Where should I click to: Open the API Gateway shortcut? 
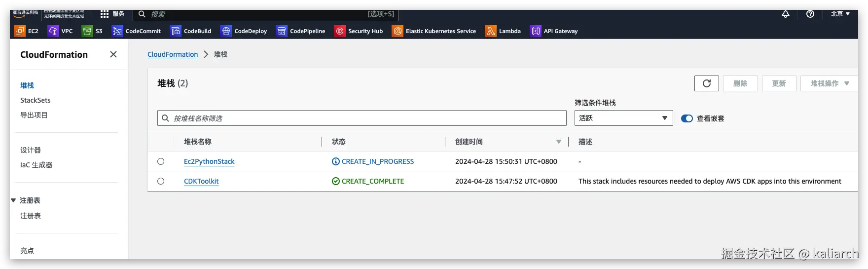point(554,31)
